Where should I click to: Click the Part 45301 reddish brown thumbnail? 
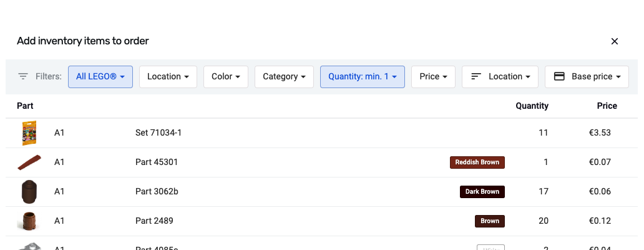pos(29,162)
